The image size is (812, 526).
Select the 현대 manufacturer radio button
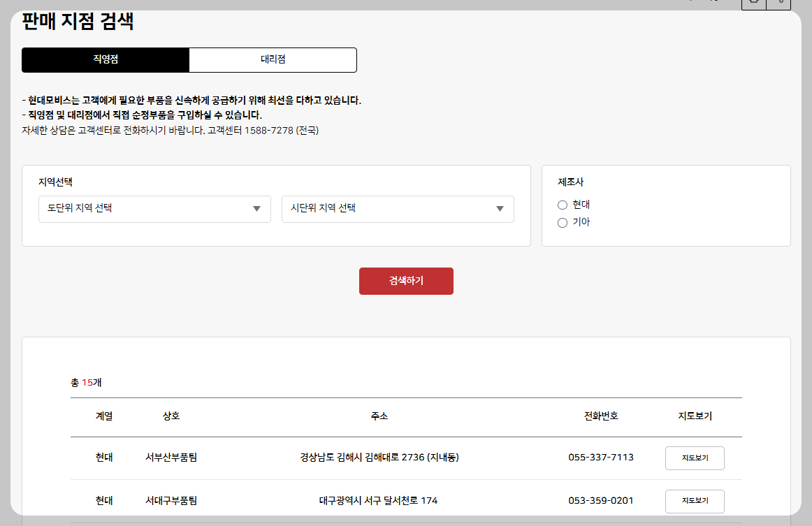coord(563,205)
